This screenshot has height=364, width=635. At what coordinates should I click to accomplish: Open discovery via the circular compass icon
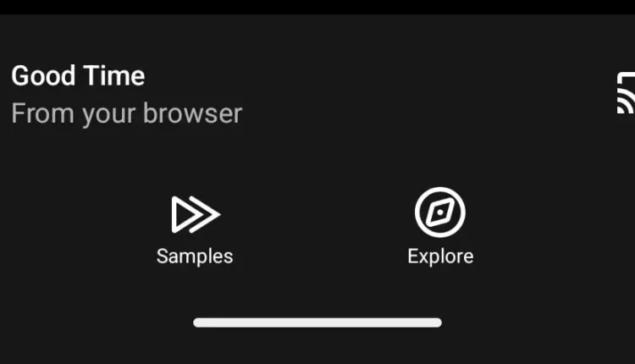pyautogui.click(x=440, y=212)
